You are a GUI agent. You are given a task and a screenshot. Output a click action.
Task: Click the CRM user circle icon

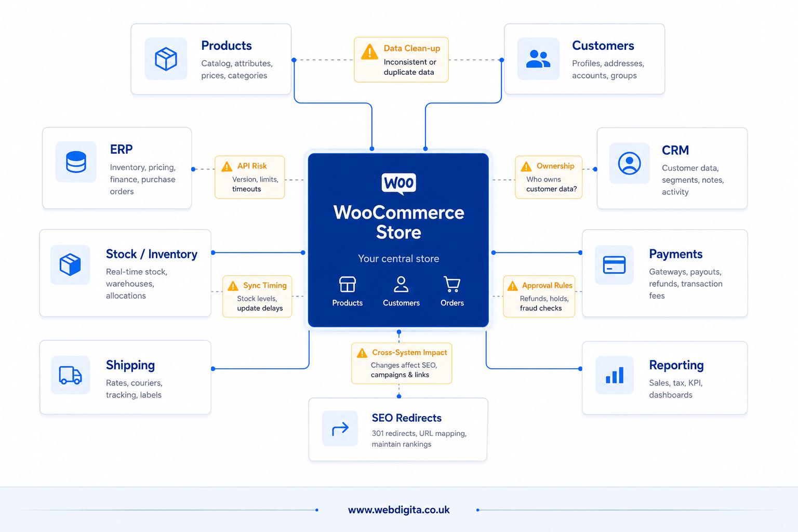pos(629,163)
